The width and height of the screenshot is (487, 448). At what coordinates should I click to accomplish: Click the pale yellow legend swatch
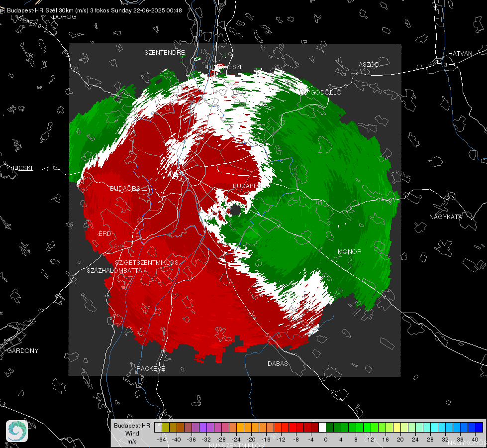click(x=397, y=427)
